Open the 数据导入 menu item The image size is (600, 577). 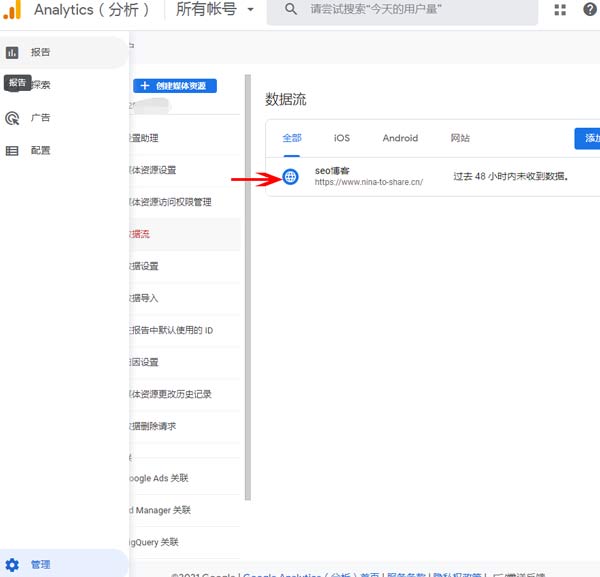[x=184, y=298]
